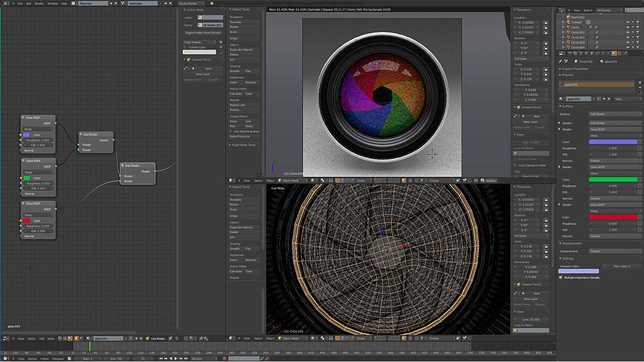Pick the red Glass BSDF color swatch
The width and height of the screenshot is (644, 362).
tap(26, 221)
